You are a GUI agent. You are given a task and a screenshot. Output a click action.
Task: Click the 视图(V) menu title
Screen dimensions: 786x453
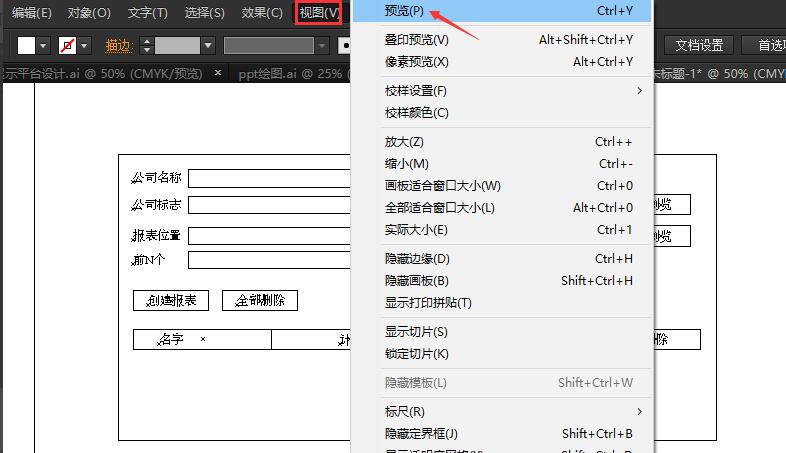click(x=319, y=13)
